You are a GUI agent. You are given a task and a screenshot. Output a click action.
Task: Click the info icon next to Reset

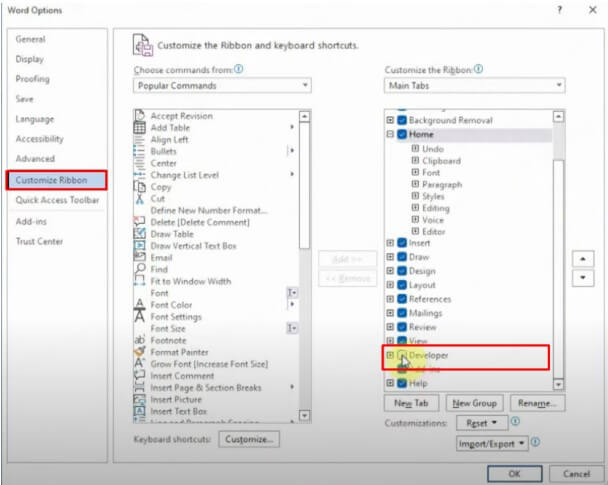pyautogui.click(x=515, y=421)
